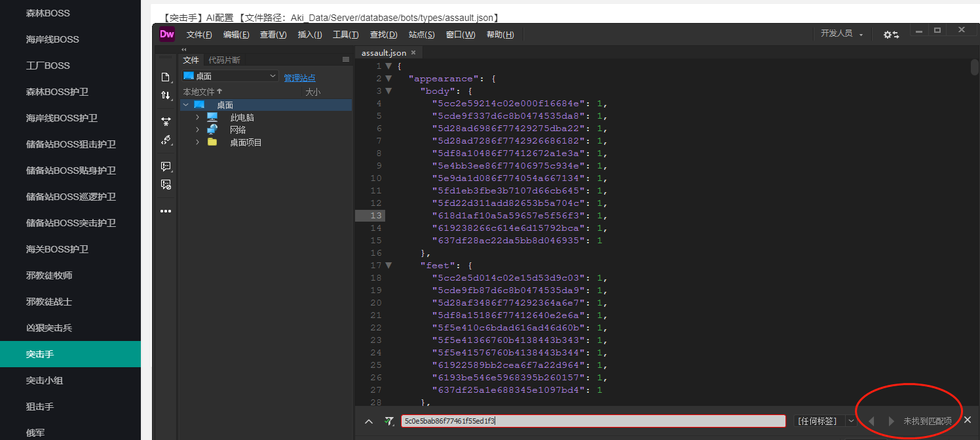Open the three-dots Customize Toolbar icon
Screen dimensions: 980x440
click(x=166, y=211)
